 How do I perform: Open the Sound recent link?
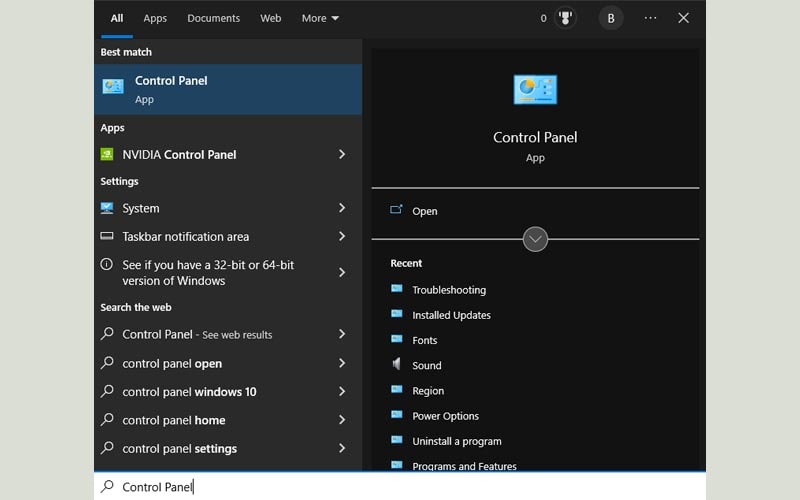[x=427, y=365]
